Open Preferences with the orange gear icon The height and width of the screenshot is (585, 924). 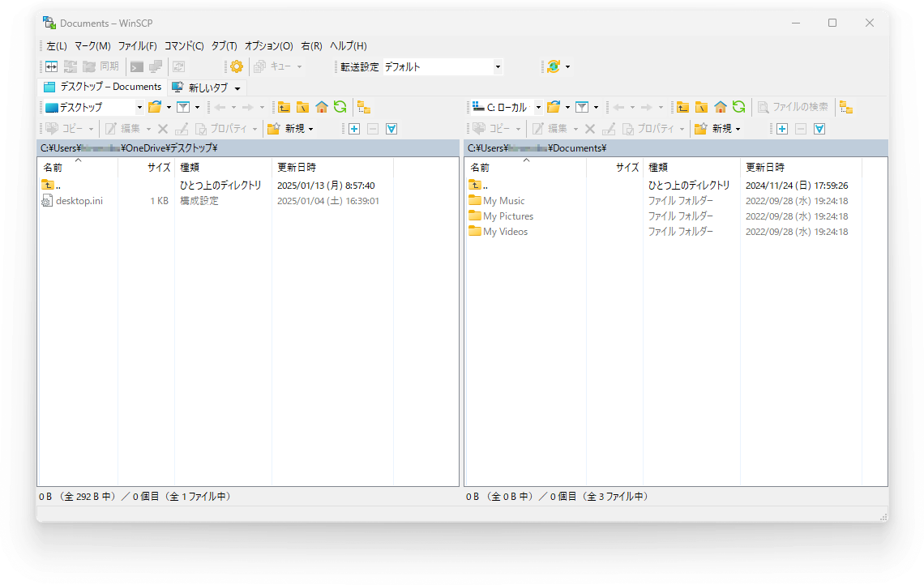(x=237, y=66)
